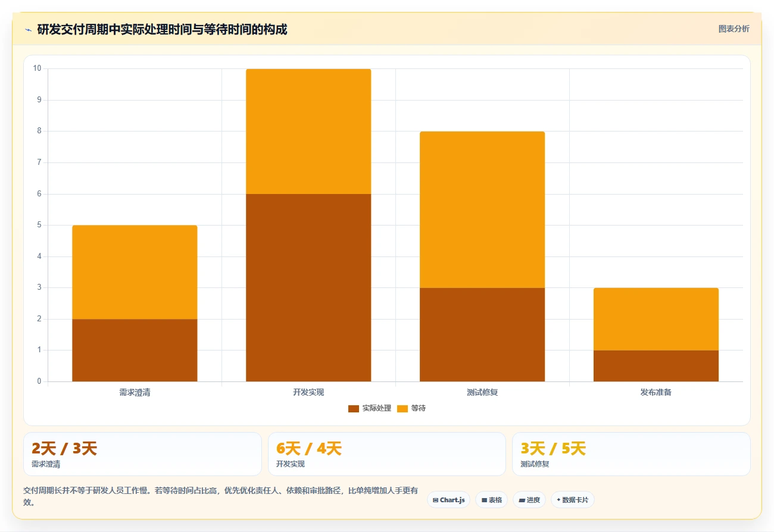Open the 6天 / 4天 开发实现 card
The height and width of the screenshot is (532, 774).
pos(387,454)
